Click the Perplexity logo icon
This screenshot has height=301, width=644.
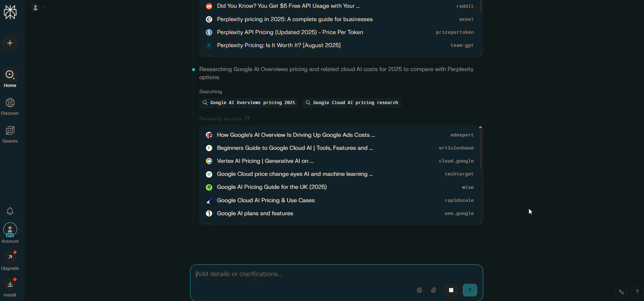coord(10,12)
